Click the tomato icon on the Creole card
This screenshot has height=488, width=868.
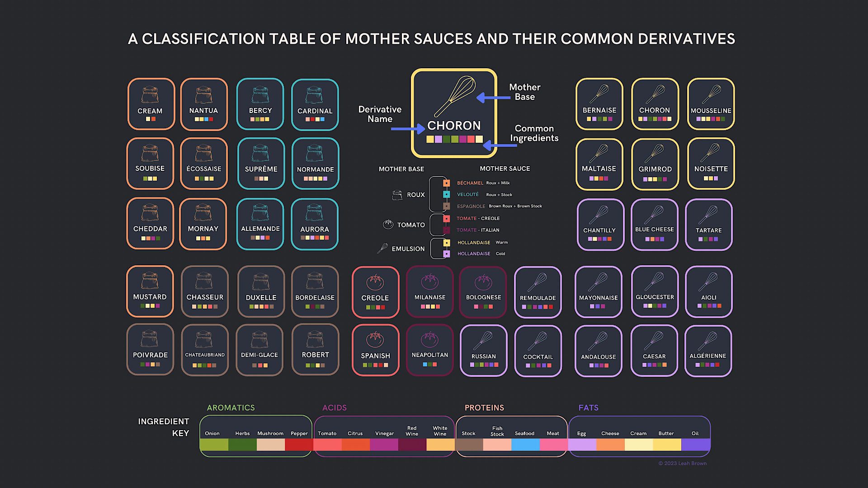(375, 282)
